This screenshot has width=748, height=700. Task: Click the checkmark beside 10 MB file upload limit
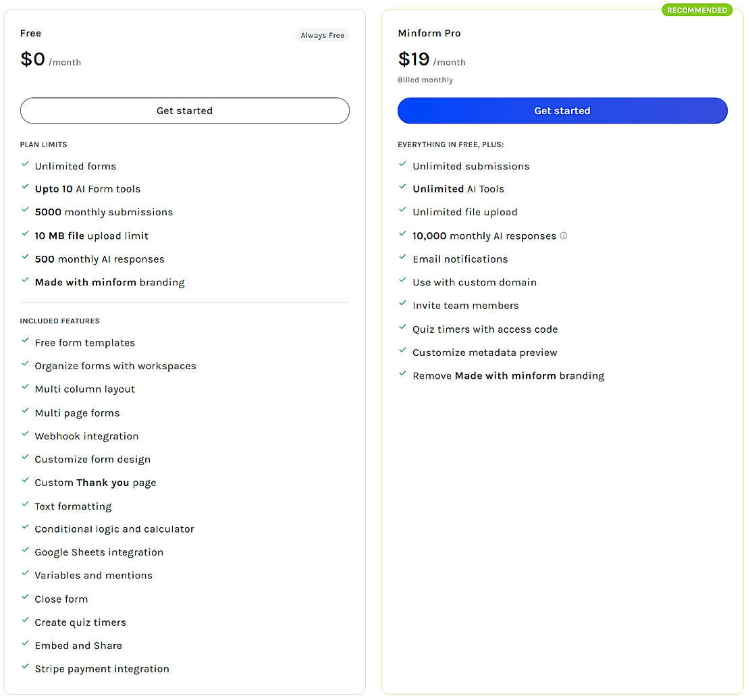click(25, 234)
